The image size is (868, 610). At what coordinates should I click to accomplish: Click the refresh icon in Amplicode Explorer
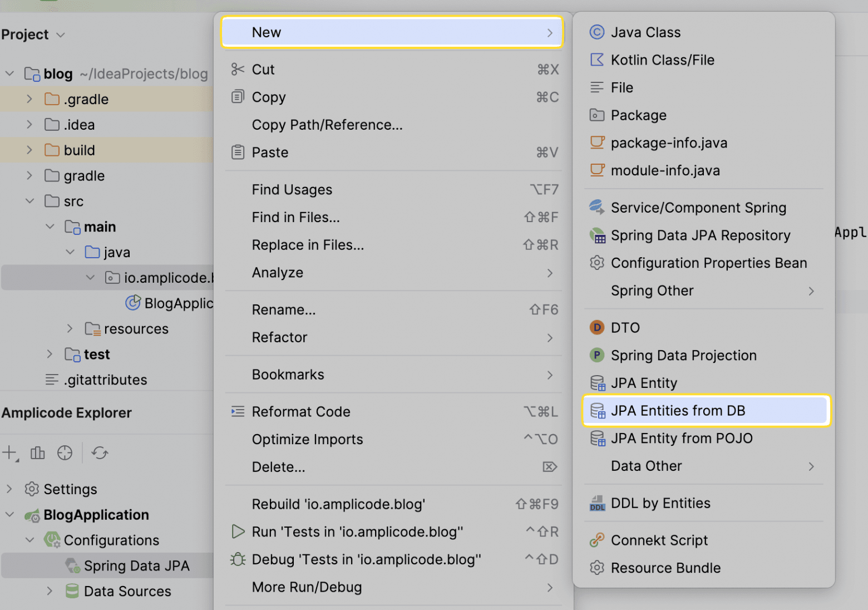(x=100, y=453)
